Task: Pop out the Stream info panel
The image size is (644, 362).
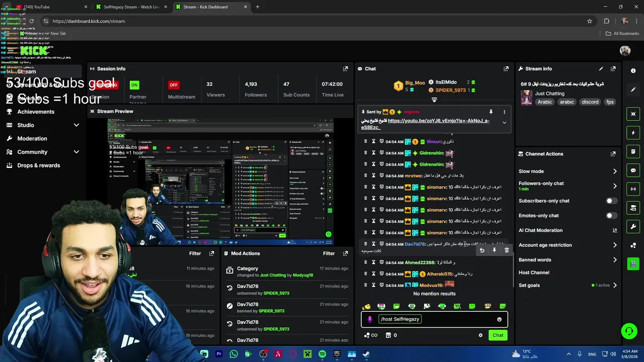Action: pos(613,69)
